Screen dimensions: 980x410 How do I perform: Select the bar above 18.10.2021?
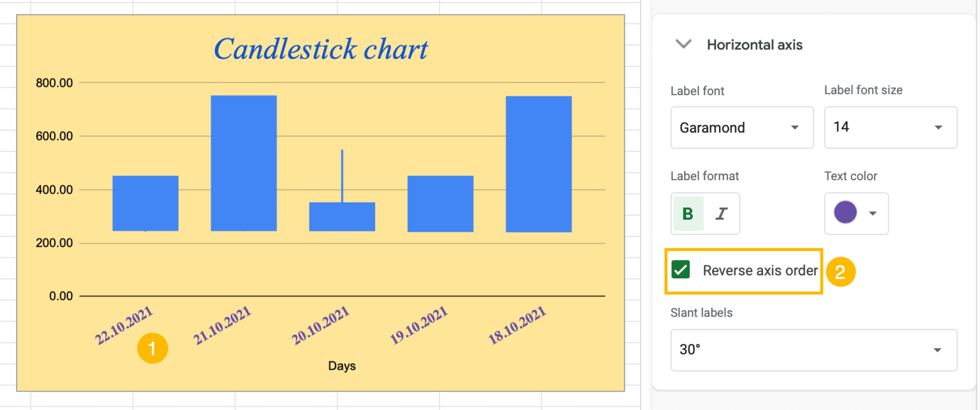point(538,163)
